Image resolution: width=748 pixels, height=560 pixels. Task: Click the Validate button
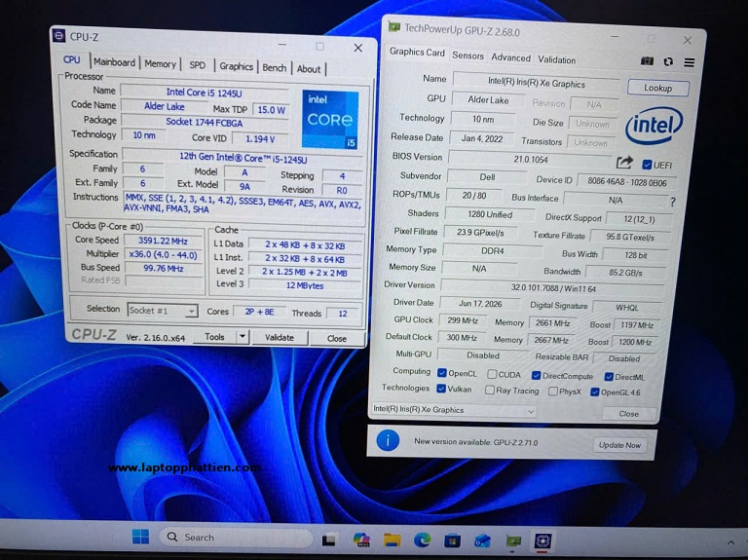[280, 338]
